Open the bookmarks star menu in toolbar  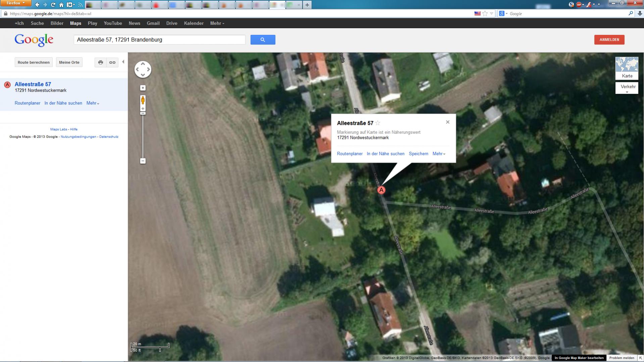(x=70, y=5)
